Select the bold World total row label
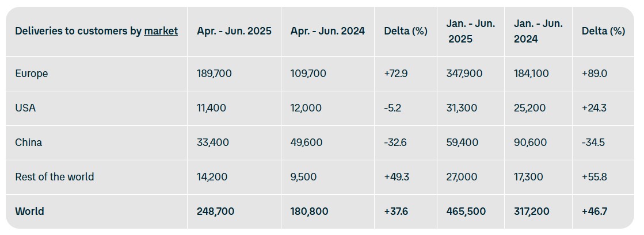Viewport: 644px width, 235px height. click(29, 211)
